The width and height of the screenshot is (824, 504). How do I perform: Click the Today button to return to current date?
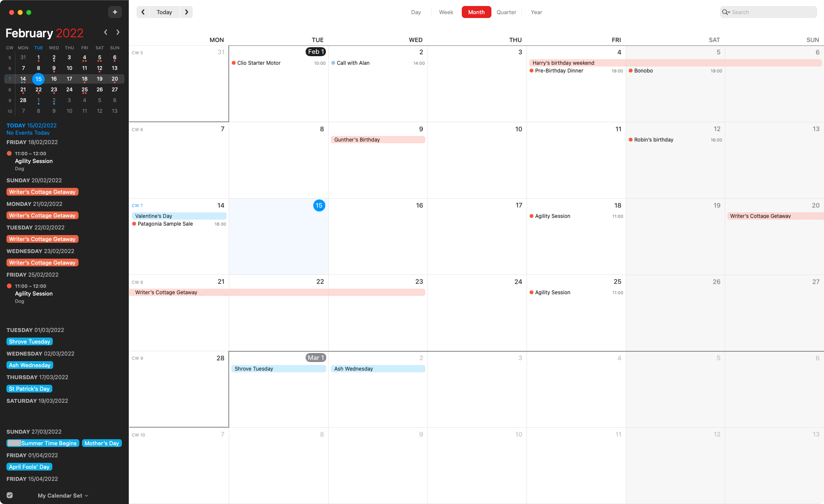coord(164,12)
